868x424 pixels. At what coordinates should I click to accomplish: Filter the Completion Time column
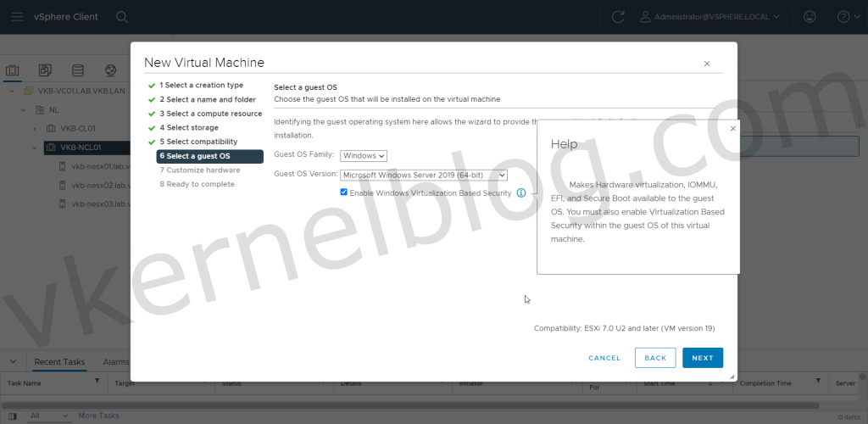point(818,381)
